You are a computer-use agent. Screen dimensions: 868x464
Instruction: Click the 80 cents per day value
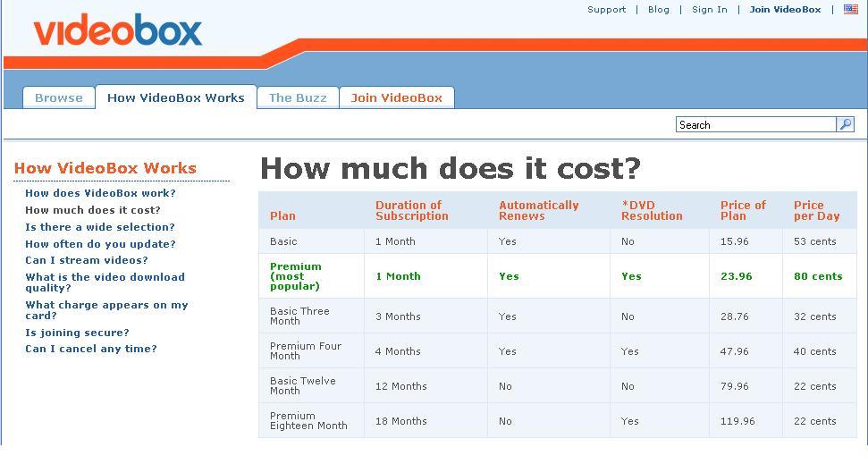click(818, 276)
